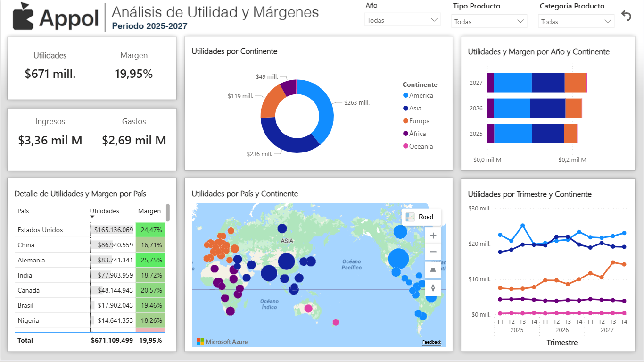Image resolution: width=644 pixels, height=362 pixels.
Task: Click the Microsoft Azure logo on map
Action: tap(222, 342)
